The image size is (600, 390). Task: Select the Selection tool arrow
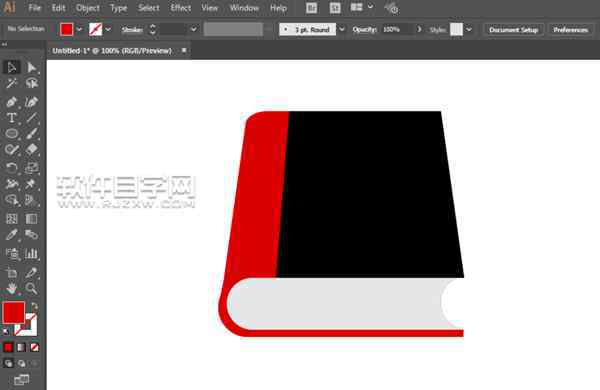click(x=11, y=67)
